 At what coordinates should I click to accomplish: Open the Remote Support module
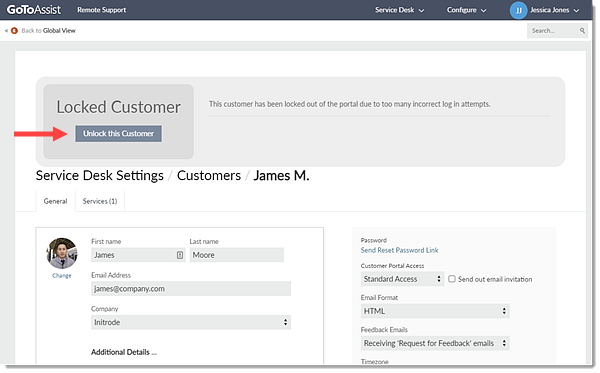point(101,10)
